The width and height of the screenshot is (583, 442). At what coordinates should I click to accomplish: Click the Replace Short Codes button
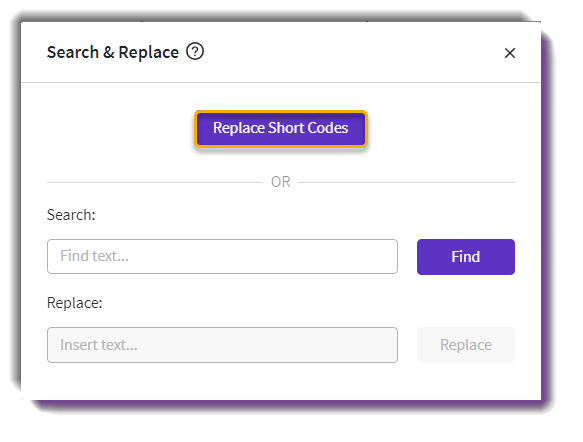(281, 129)
